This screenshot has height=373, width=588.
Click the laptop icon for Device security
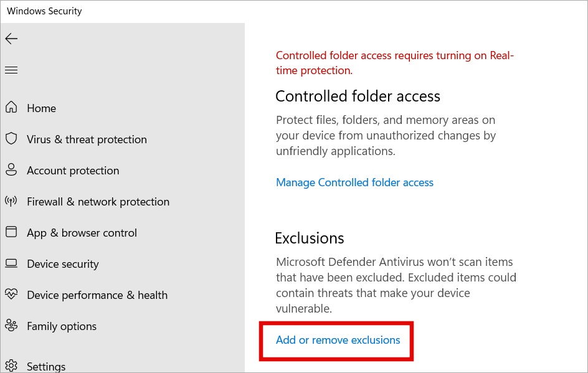click(x=11, y=263)
